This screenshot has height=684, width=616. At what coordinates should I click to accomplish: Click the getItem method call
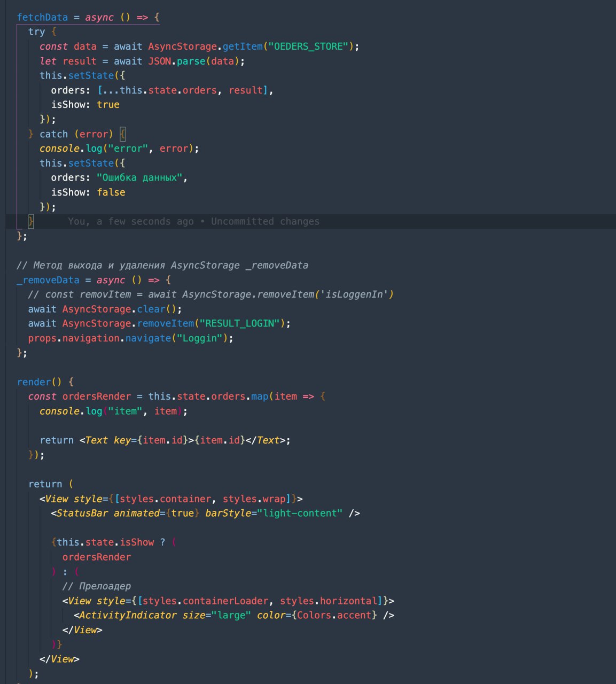pos(243,46)
